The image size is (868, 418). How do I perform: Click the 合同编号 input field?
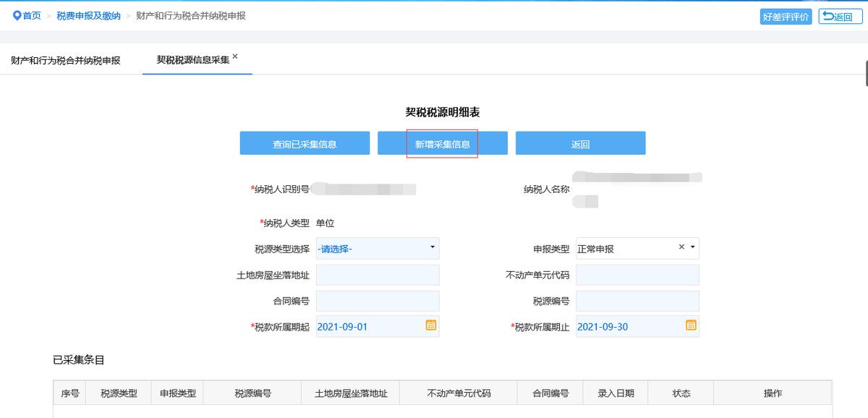[x=378, y=301]
